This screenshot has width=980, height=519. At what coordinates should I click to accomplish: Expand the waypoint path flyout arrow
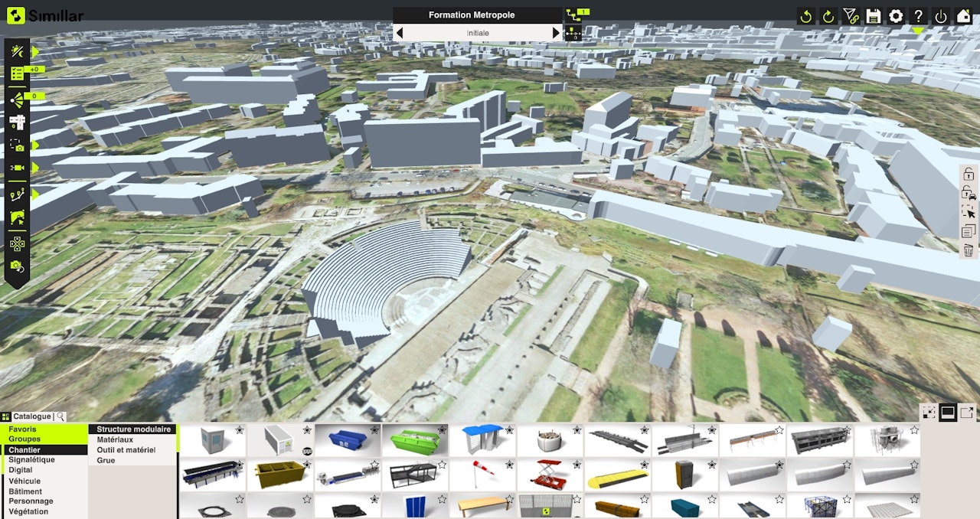coord(34,194)
